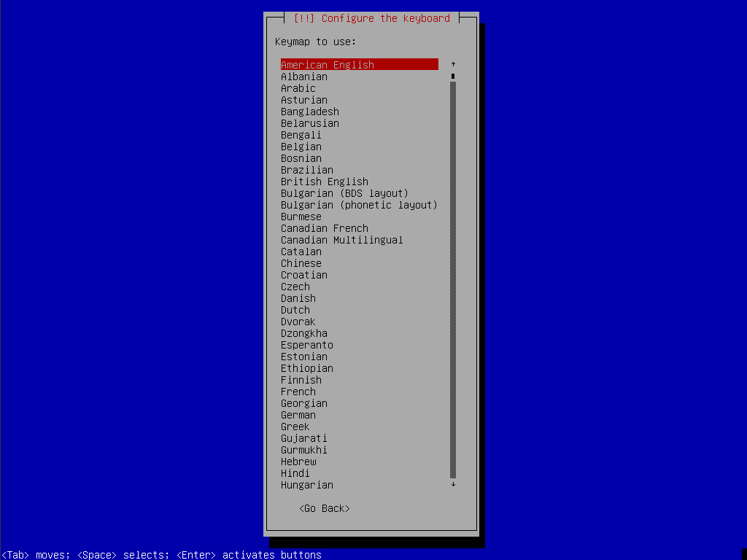Screen dimensions: 747x560
Task: Select the Chinese keyboard layout
Action: click(301, 262)
